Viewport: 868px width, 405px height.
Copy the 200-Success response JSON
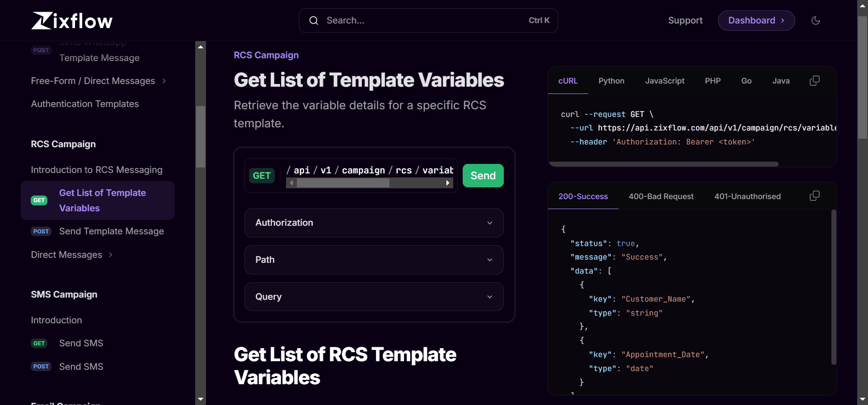pyautogui.click(x=814, y=196)
